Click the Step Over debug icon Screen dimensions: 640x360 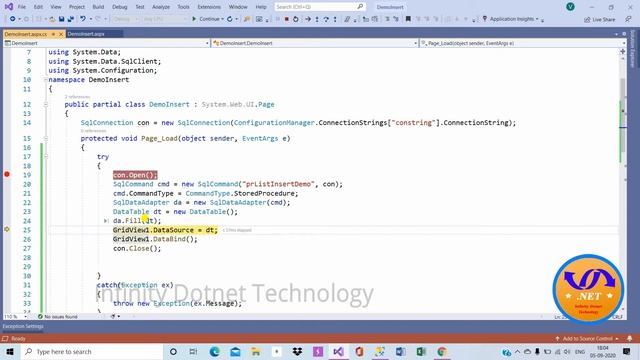pos(326,19)
